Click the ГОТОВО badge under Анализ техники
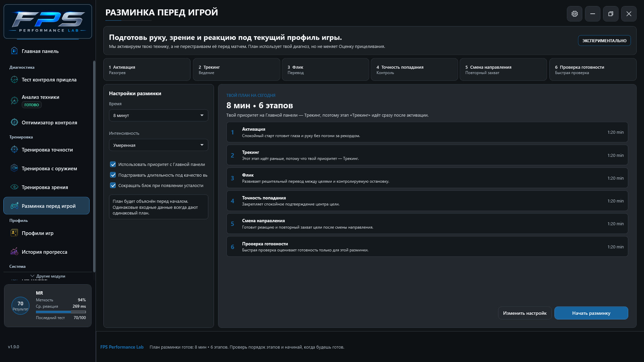The width and height of the screenshot is (644, 362). [32, 105]
